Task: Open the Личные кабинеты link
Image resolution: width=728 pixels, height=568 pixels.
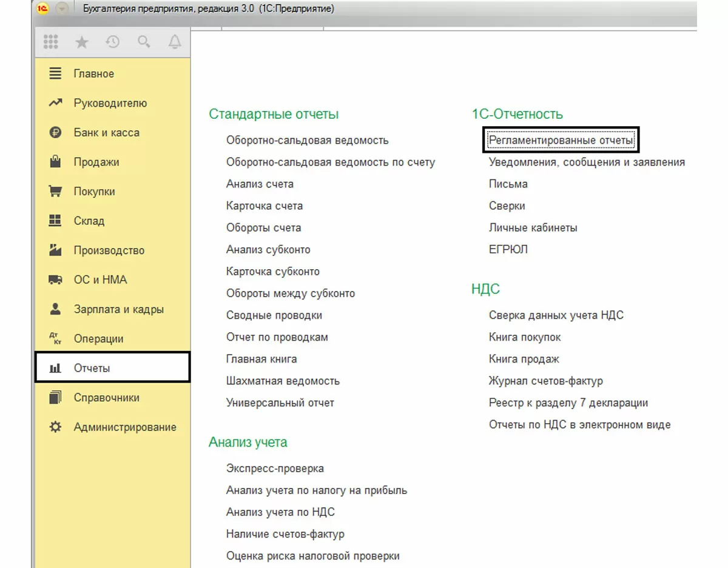Action: [533, 228]
